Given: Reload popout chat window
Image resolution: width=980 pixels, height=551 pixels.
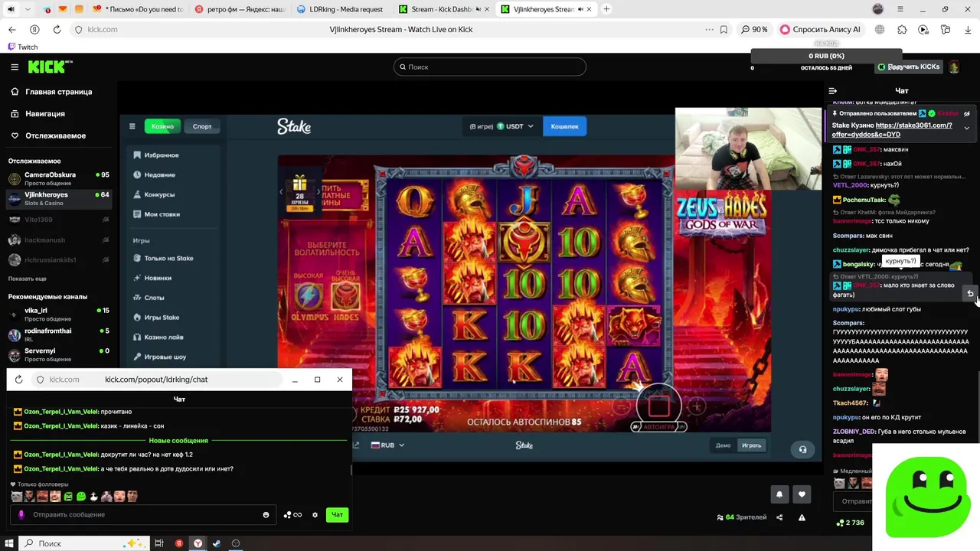Looking at the screenshot, I should click(18, 380).
